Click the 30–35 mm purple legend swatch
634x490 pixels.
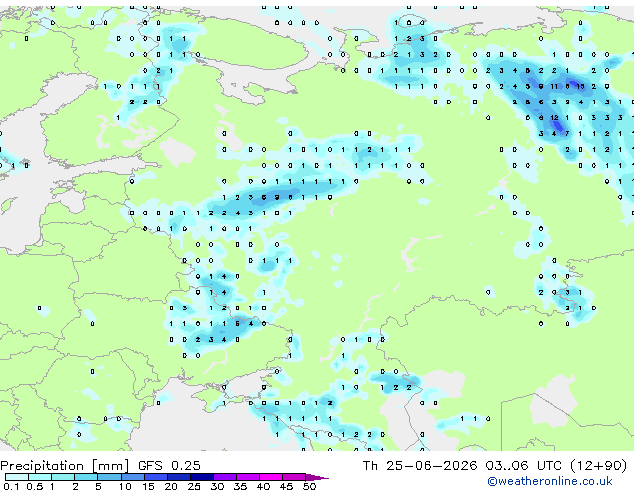coord(225,477)
